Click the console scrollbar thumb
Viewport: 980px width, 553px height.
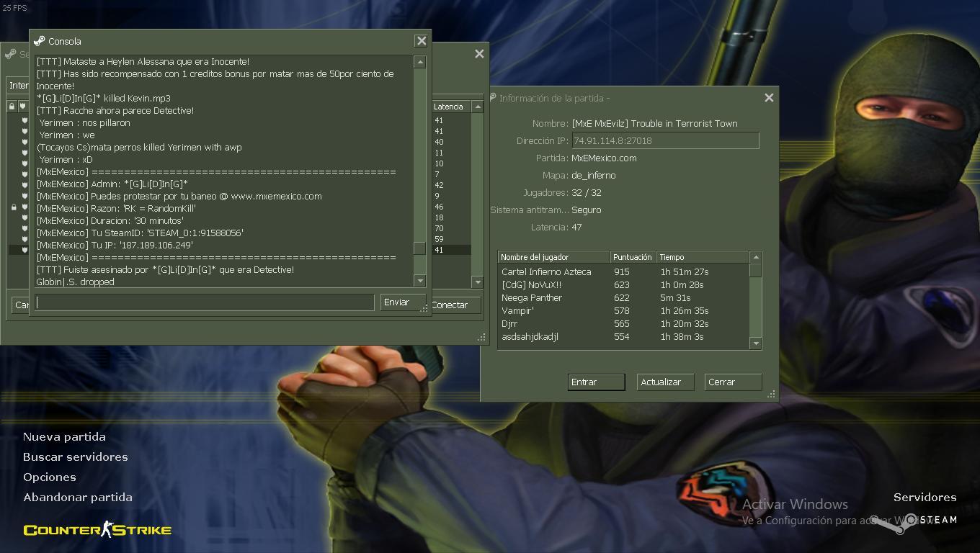[x=420, y=249]
